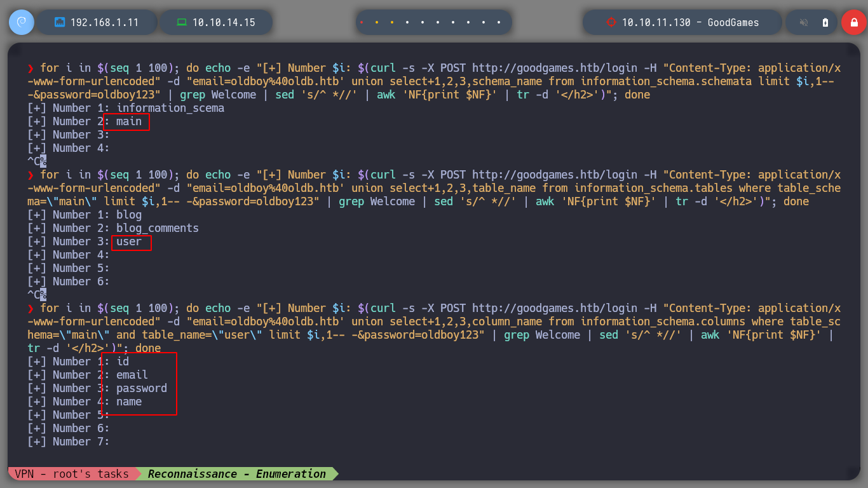Click "schema_name" in the first command
This screenshot has height=488, width=868.
[x=507, y=81]
